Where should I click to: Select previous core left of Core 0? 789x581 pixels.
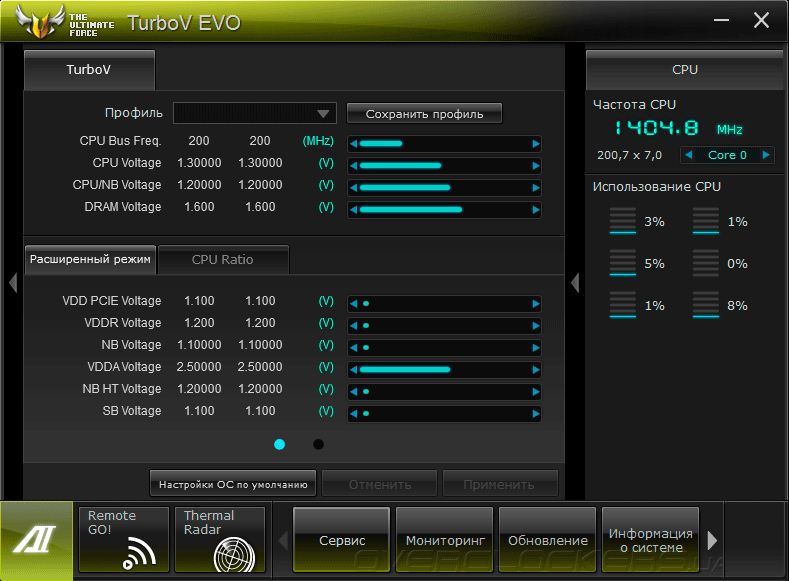pyautogui.click(x=689, y=155)
